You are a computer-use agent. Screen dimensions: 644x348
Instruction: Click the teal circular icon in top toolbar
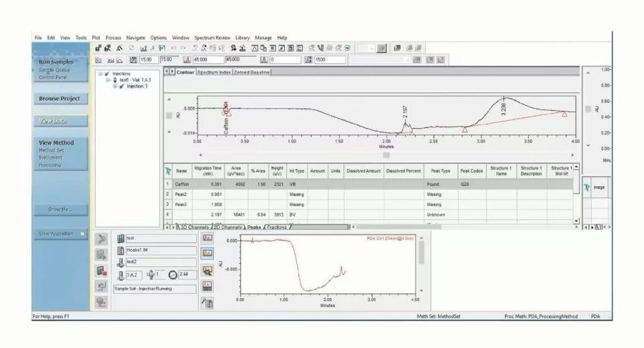coord(348,48)
